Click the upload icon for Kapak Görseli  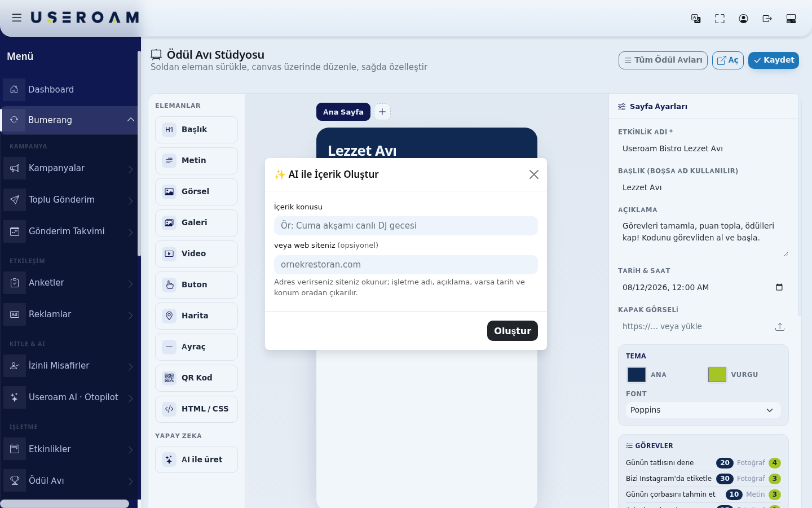780,327
